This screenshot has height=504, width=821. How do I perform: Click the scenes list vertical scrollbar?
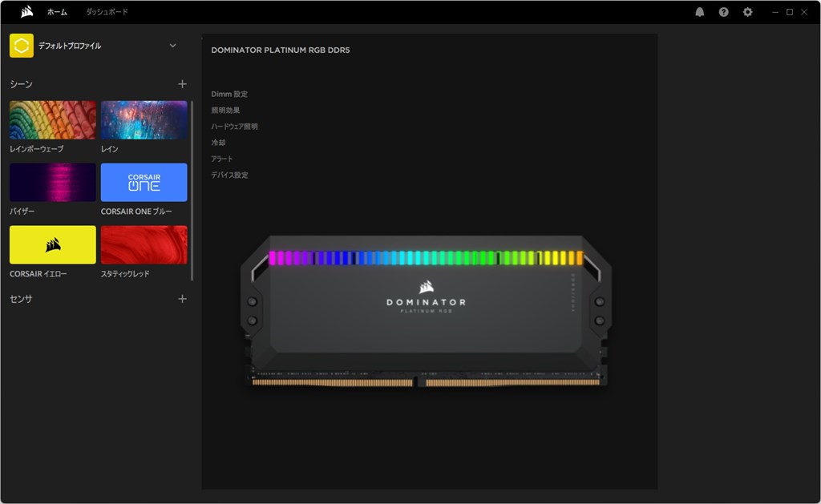coord(192,191)
